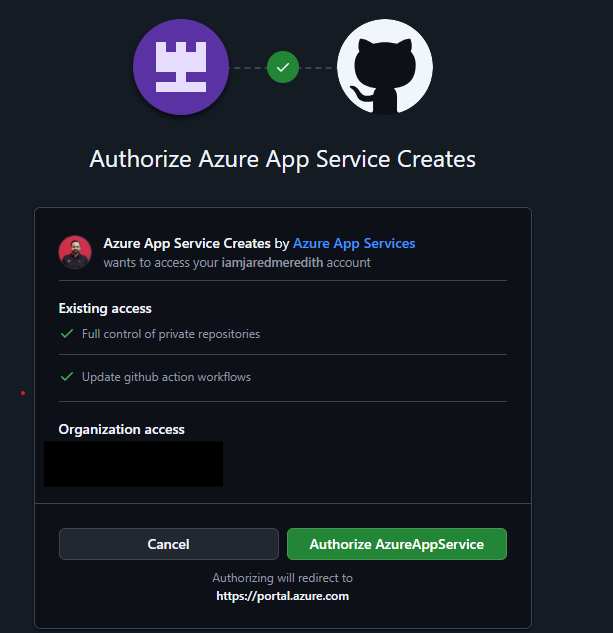Click the bold 'Azure App Service Creates' app name
613x633 pixels.
pyautogui.click(x=187, y=243)
